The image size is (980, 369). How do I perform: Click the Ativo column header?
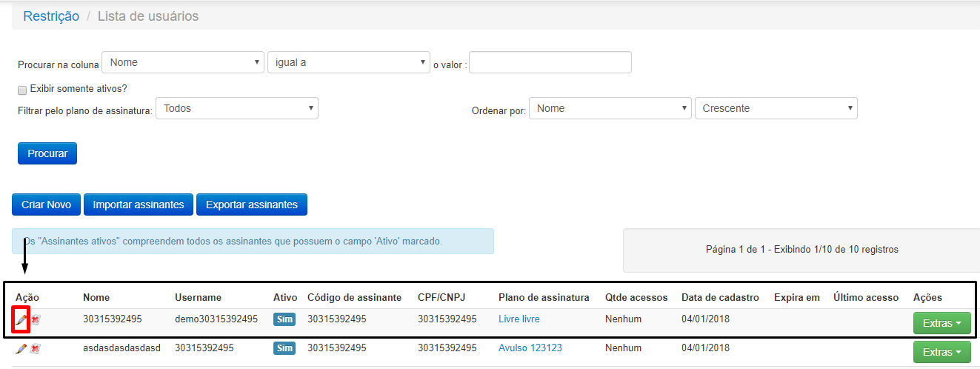284,298
